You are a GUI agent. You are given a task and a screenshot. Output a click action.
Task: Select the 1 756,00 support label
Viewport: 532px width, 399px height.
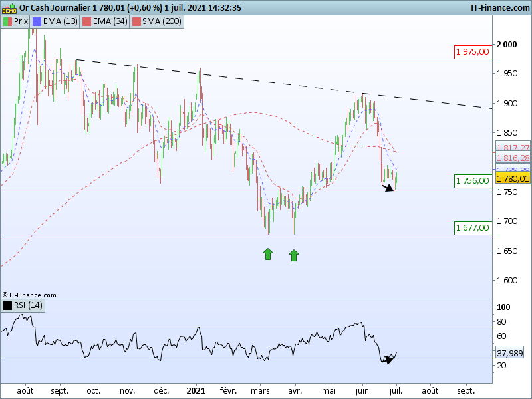coord(472,180)
